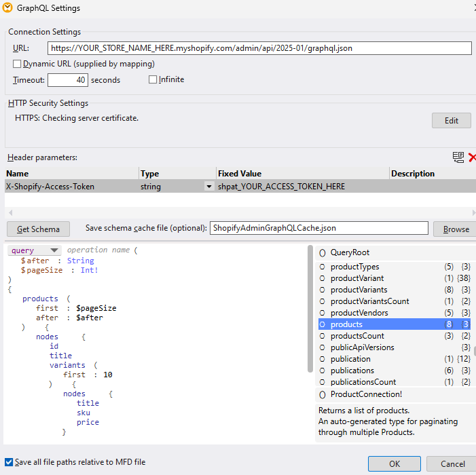Click the QueryRoot type icon
This screenshot has width=476, height=475.
[322, 253]
